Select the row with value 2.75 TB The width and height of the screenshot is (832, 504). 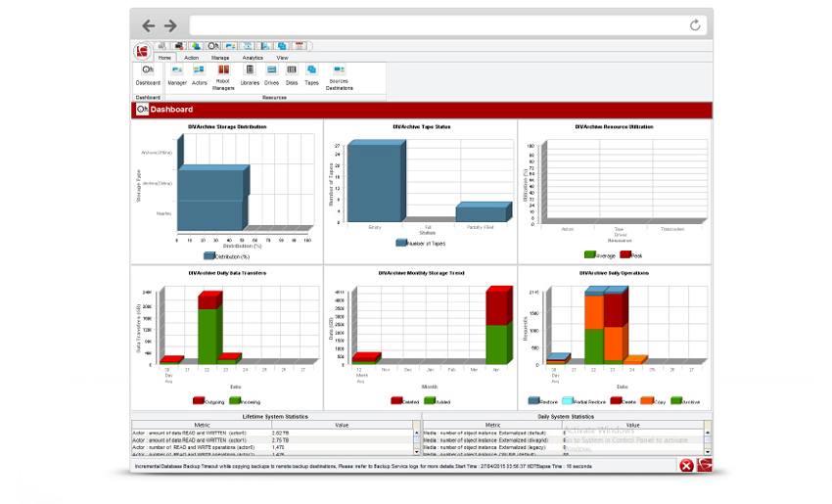tap(272, 440)
